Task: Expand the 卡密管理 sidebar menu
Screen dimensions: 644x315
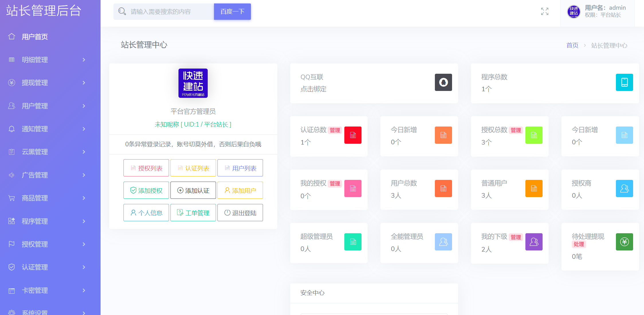Action: point(47,290)
